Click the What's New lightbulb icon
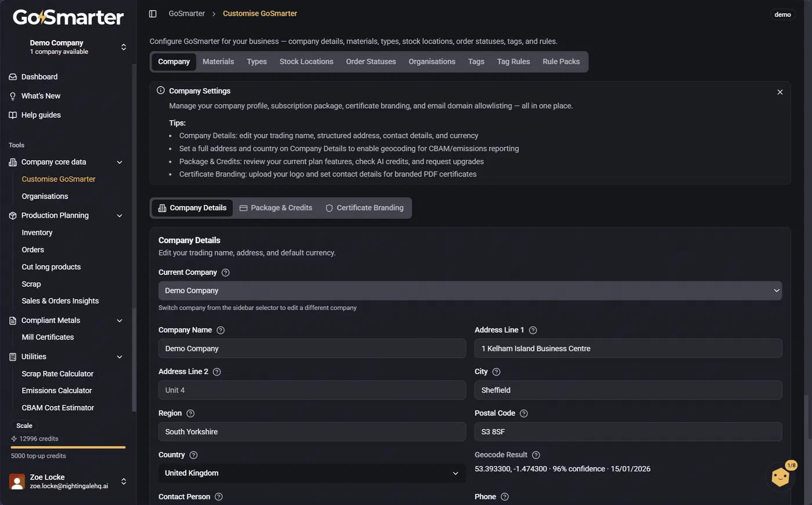 (x=13, y=96)
